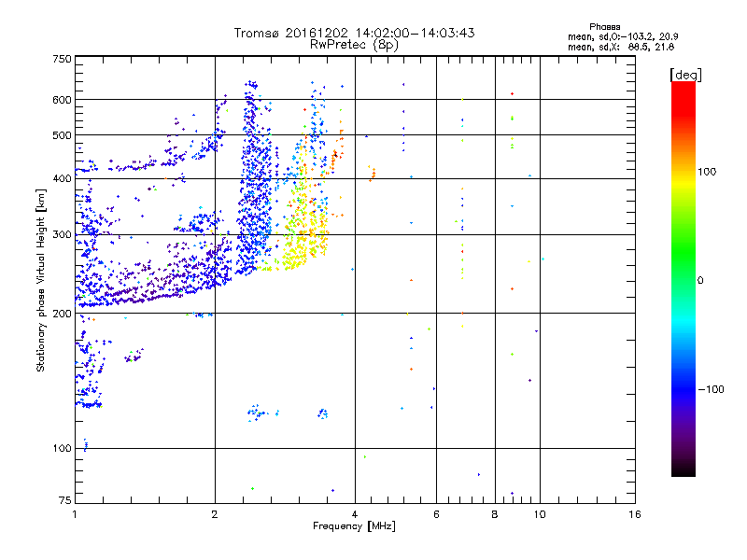The image size is (747, 560).
Task: Click the x-axis '10' tick label
Action: 540,514
